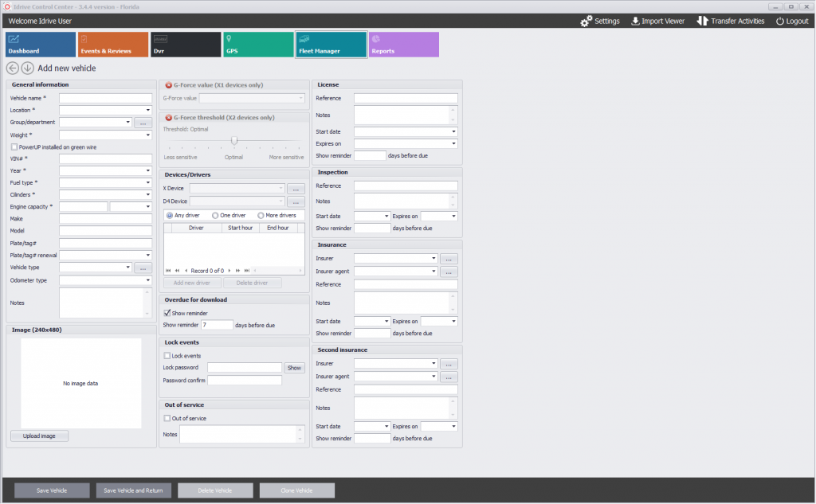
Task: Jump to first driver record in navigator
Action: tap(168, 271)
